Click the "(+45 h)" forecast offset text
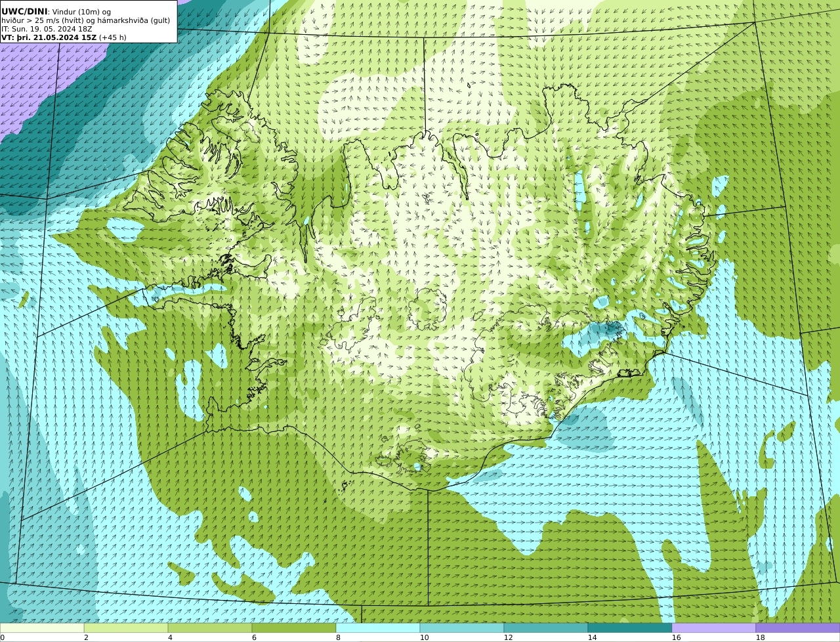 coord(113,37)
